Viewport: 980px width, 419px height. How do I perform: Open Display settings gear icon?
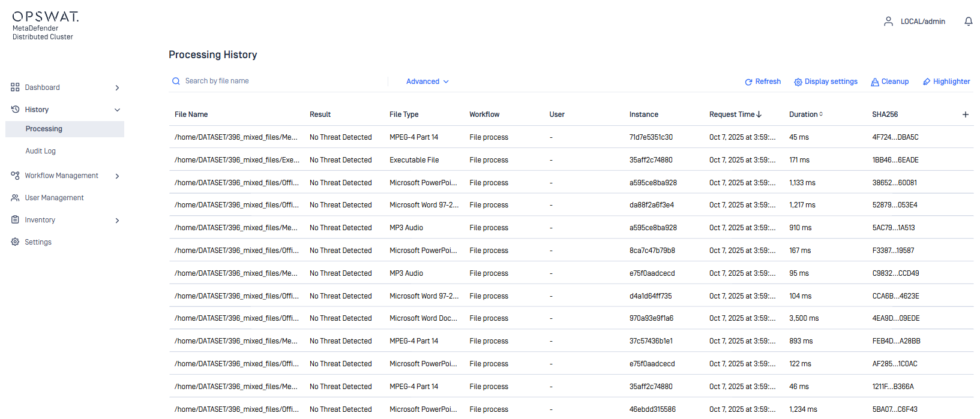tap(798, 82)
